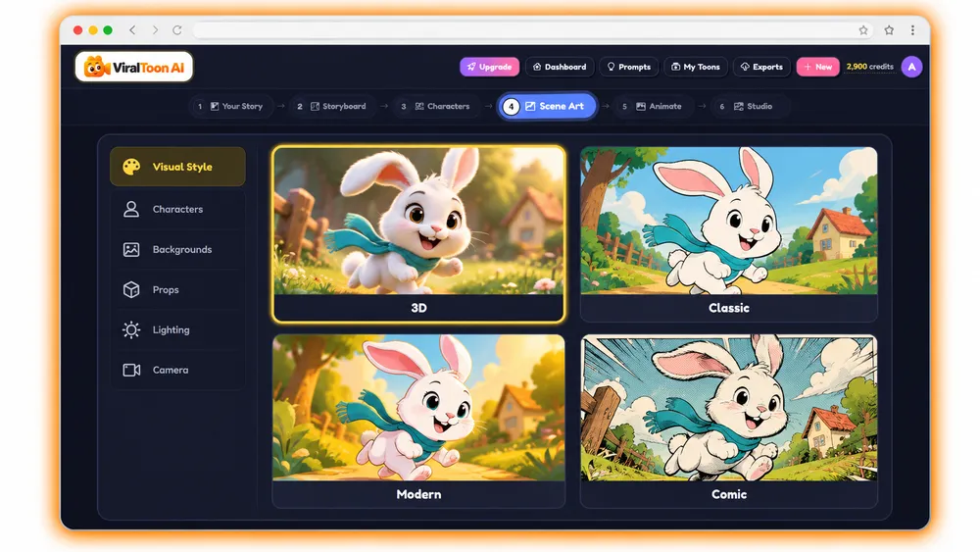Viewport: 980px width, 552px height.
Task: Click the Modern style label
Action: point(418,494)
